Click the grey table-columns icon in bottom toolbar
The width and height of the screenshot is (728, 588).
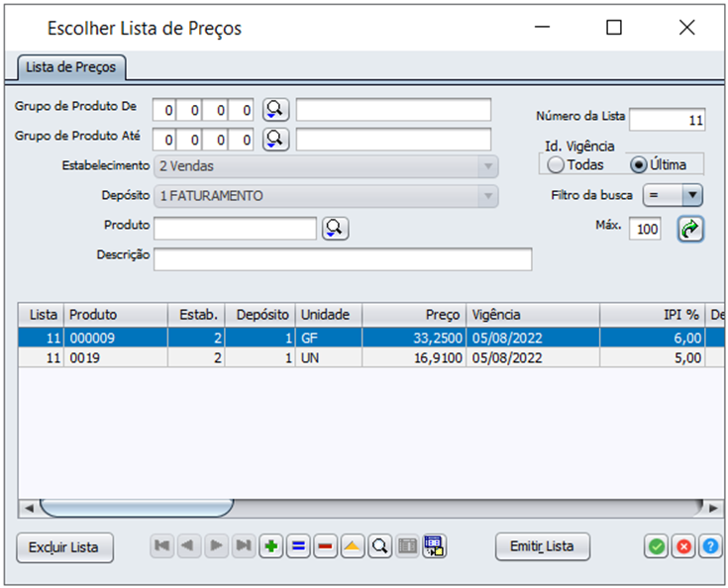click(407, 546)
